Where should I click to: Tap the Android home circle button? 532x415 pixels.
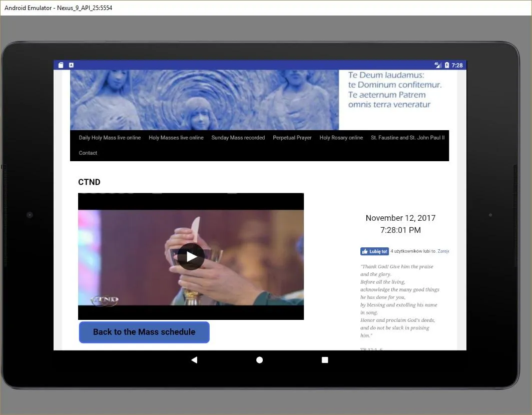pos(260,360)
